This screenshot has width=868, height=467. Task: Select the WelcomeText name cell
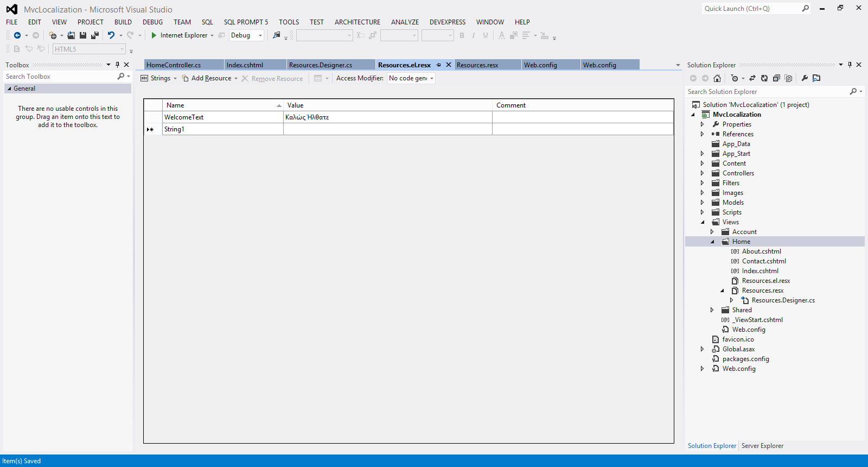pos(222,117)
